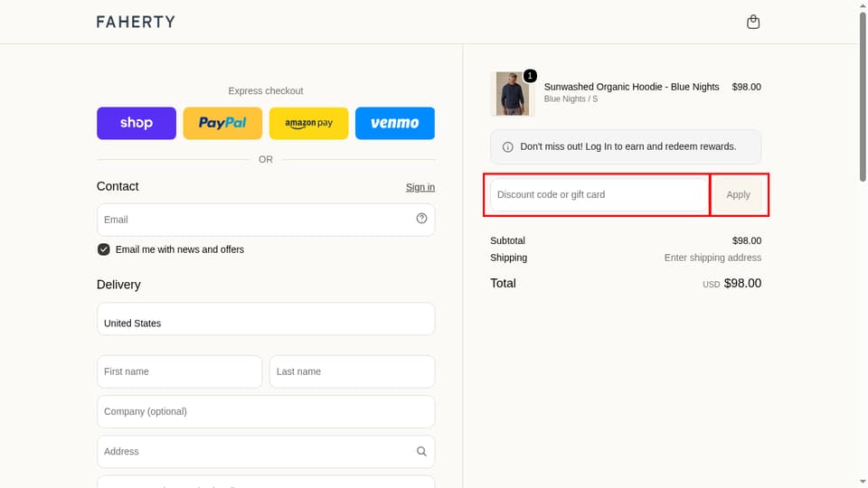The height and width of the screenshot is (488, 868).
Task: Click the 'Enter shipping address' text
Action: [x=712, y=258]
